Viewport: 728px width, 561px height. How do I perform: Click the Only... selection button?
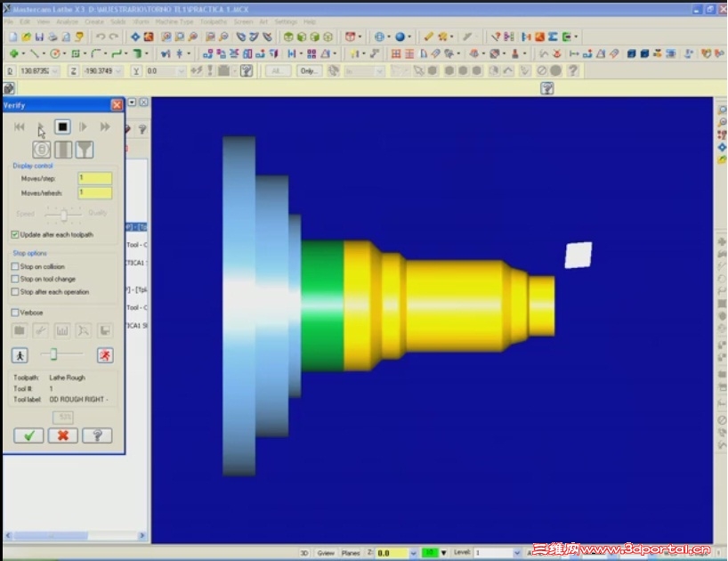[309, 71]
